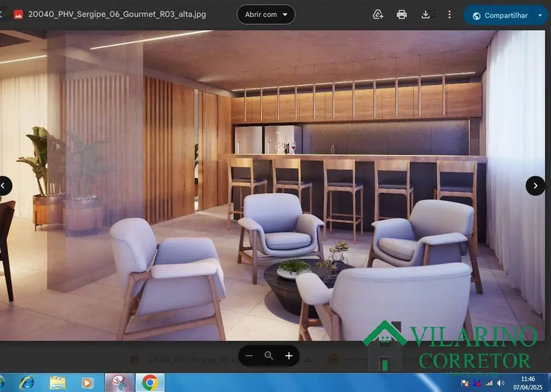
Task: Zoom in with the plus control
Action: (288, 355)
